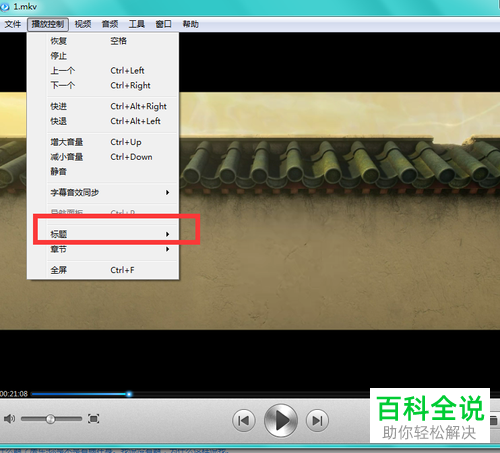Select 快退 to rewind
Image resolution: width=500 pixels, height=453 pixels.
(103, 121)
